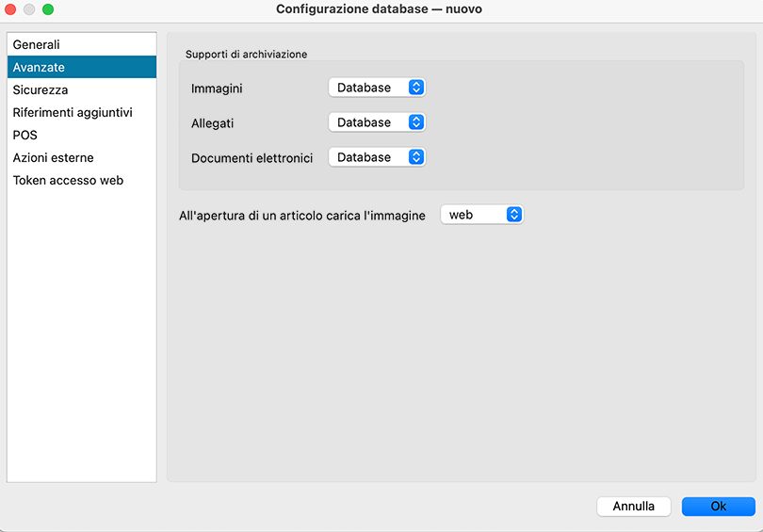763x532 pixels.
Task: Minimize the window with the yellow button
Action: [29, 9]
